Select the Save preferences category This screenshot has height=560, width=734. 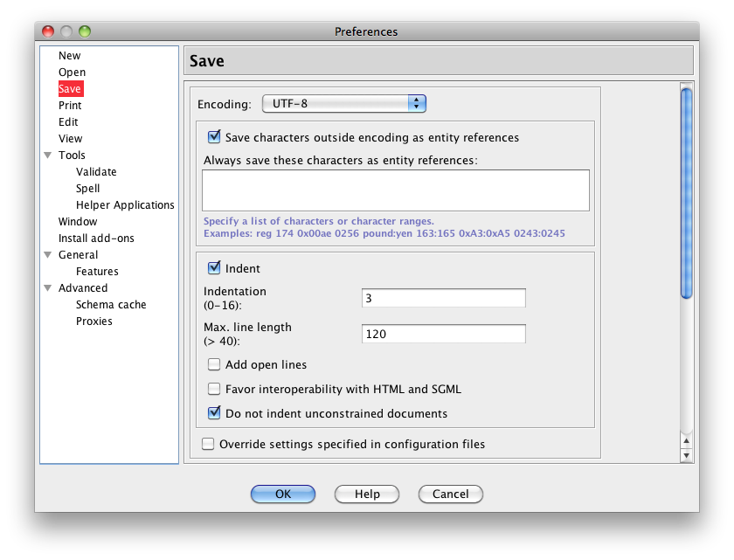point(70,89)
